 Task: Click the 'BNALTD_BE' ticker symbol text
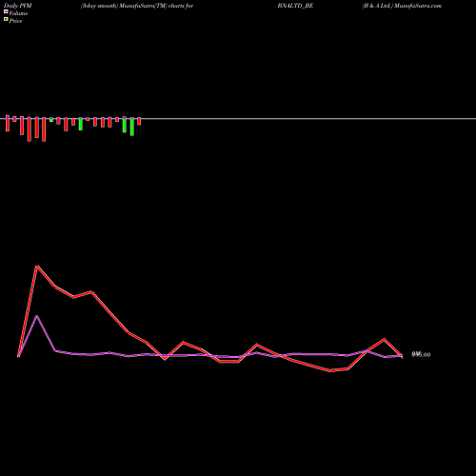click(x=295, y=6)
